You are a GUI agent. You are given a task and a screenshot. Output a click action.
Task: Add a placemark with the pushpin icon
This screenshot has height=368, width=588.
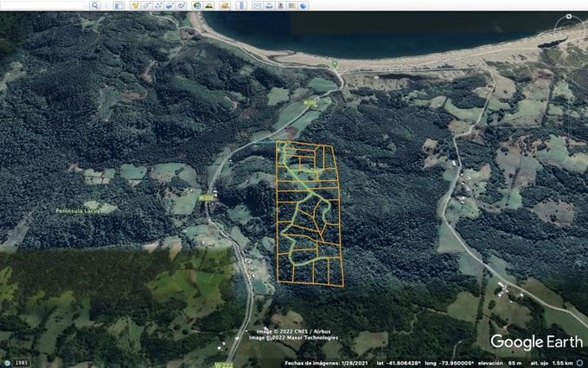coord(135,5)
